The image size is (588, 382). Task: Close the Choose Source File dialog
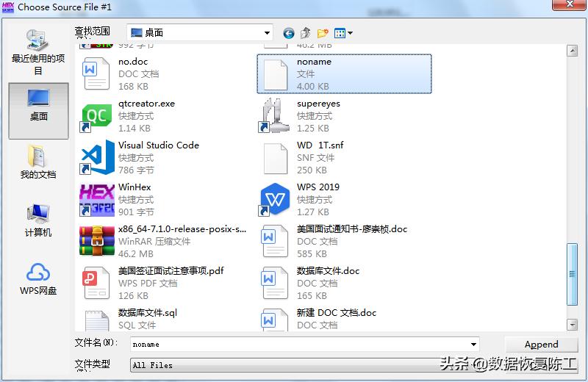(x=570, y=4)
